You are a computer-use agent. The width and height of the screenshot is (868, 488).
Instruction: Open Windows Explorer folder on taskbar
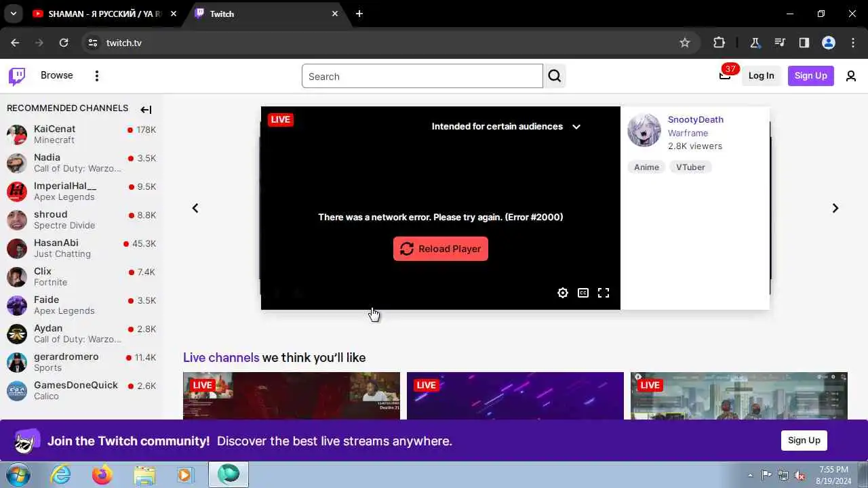coord(144,474)
